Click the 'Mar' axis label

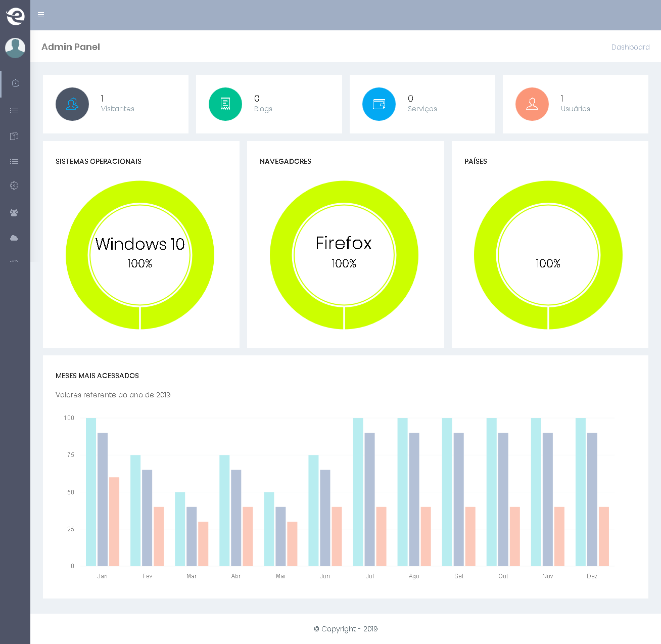pos(192,576)
